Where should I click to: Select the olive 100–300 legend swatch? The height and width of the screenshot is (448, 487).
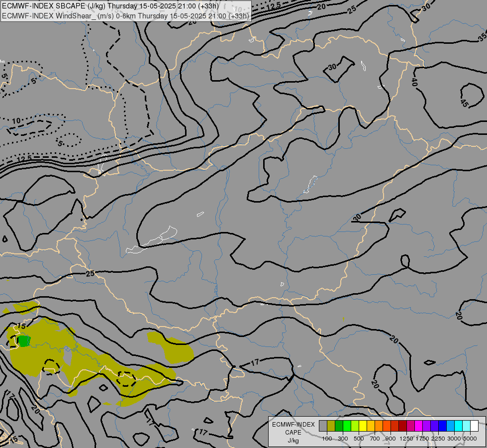click(x=331, y=426)
